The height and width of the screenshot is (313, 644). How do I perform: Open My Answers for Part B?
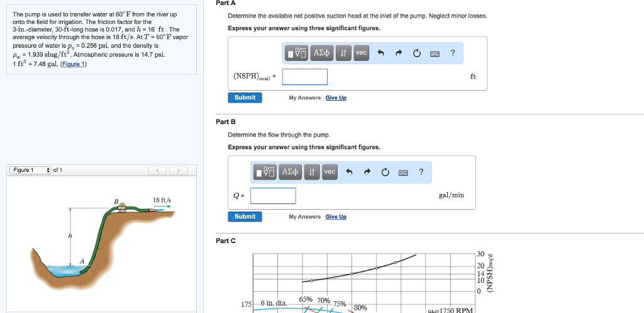click(304, 217)
